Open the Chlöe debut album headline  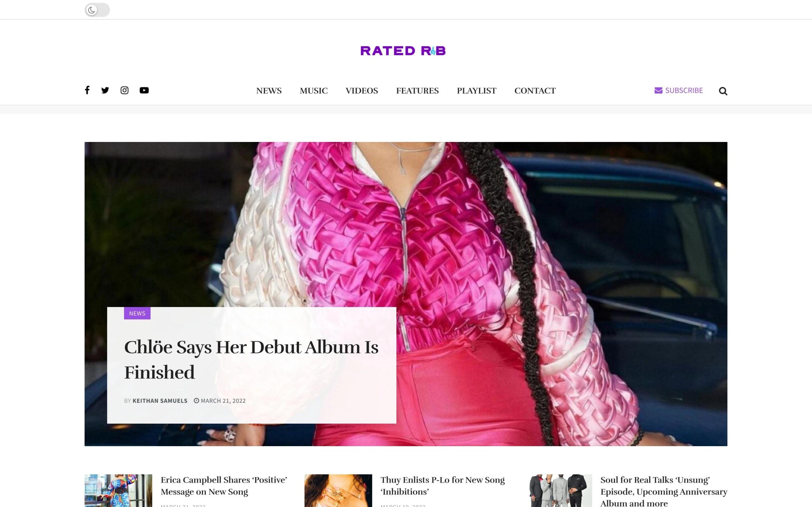[x=251, y=359]
